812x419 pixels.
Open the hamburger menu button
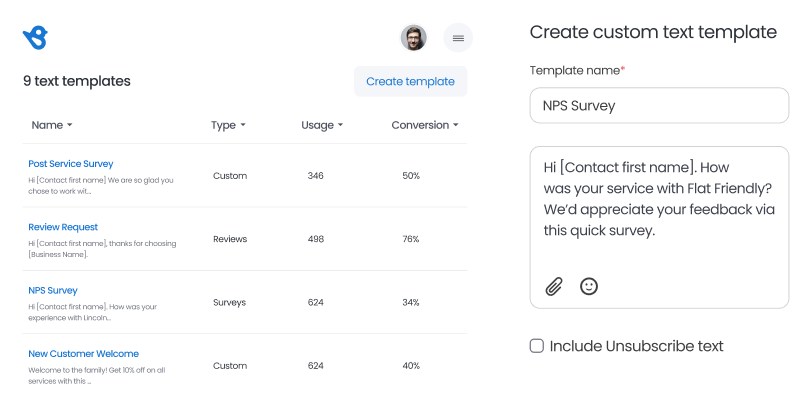458,38
